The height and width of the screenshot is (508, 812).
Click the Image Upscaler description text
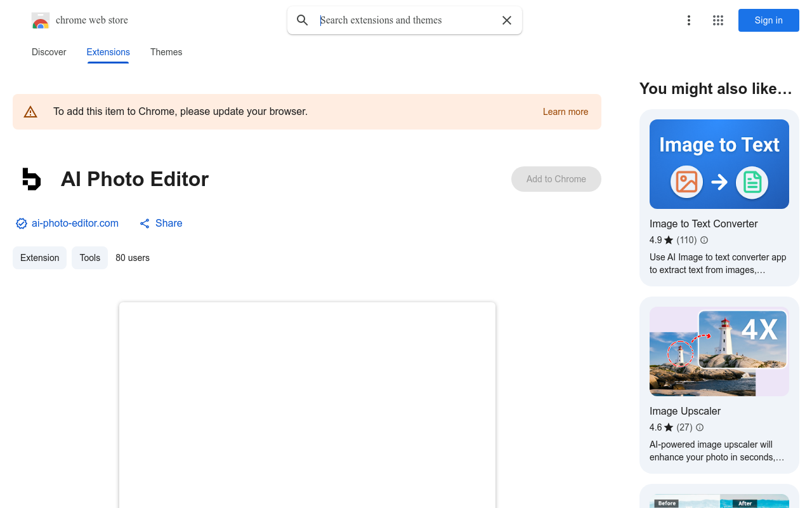[x=717, y=451]
